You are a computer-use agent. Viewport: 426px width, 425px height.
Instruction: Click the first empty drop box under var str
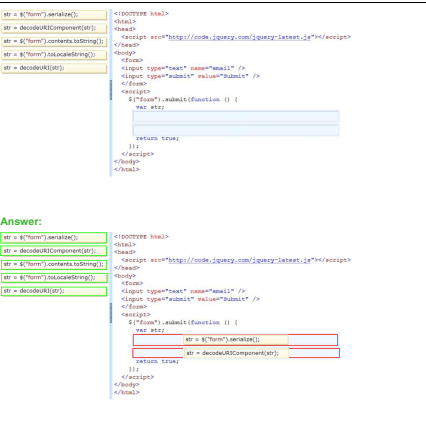tap(236, 117)
